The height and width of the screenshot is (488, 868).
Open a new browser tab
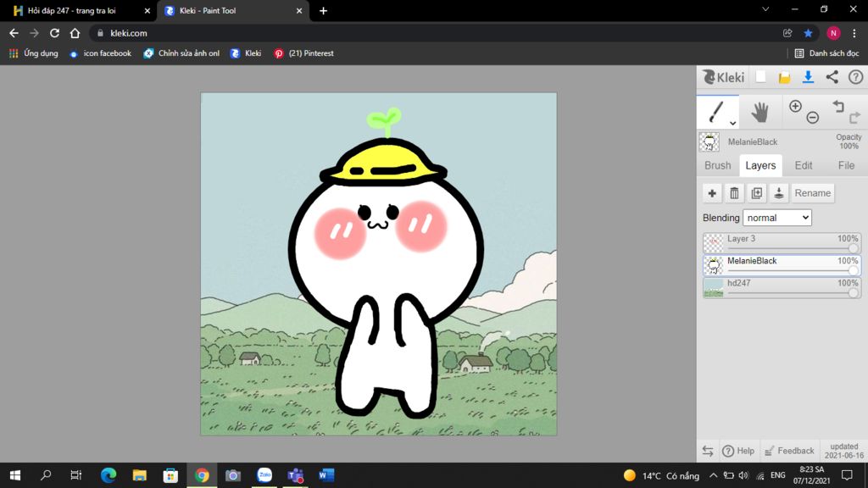[x=323, y=10]
